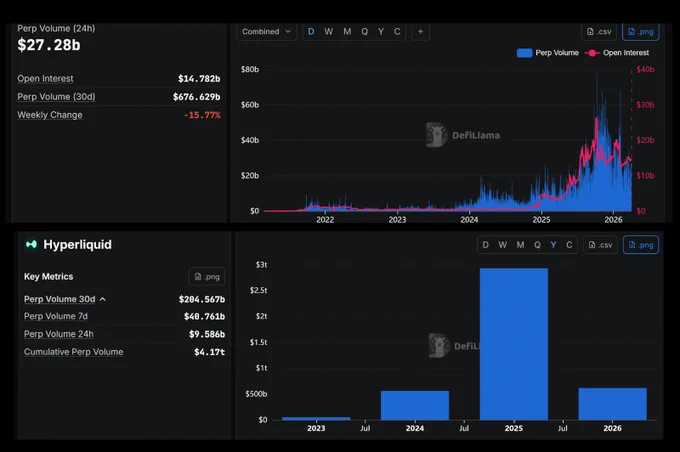Click the 2026 volume bar
This screenshot has height=452, width=680.
coord(612,404)
